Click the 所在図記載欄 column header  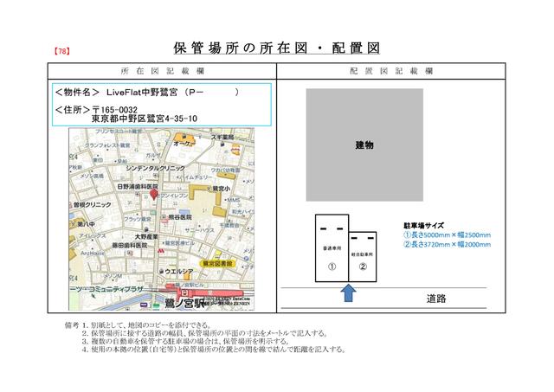pos(162,71)
